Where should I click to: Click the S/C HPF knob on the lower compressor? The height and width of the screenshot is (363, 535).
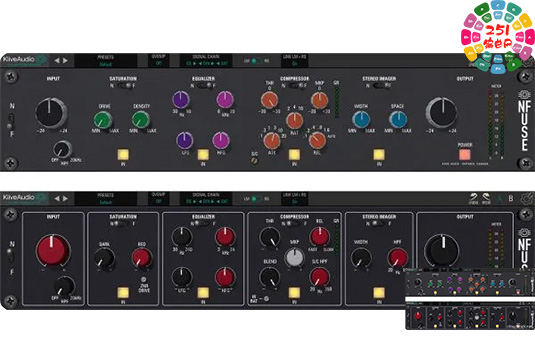319,277
